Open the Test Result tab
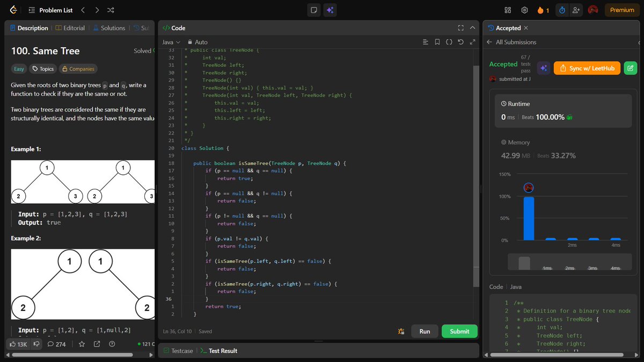 (x=218, y=351)
